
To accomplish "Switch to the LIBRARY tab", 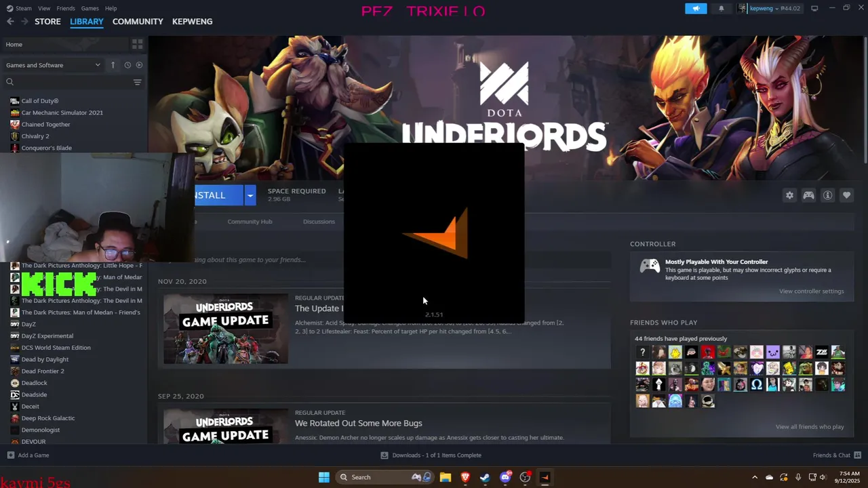I will click(x=87, y=22).
